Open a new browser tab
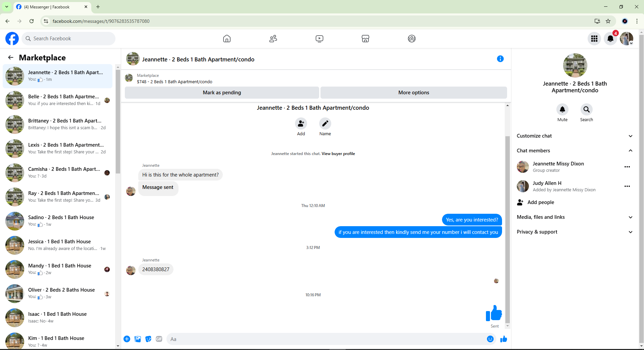The image size is (644, 350). pos(98,7)
